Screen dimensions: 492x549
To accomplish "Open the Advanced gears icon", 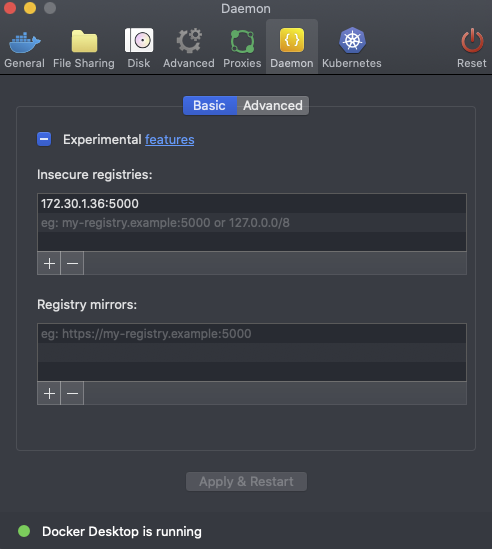I will [x=189, y=41].
